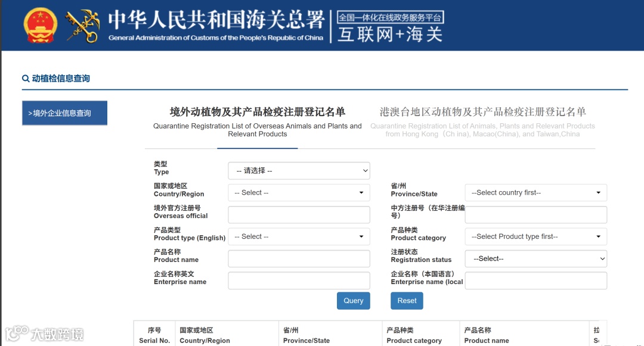Focus the Overseas official registration number field
This screenshot has width=644, height=346.
point(299,215)
